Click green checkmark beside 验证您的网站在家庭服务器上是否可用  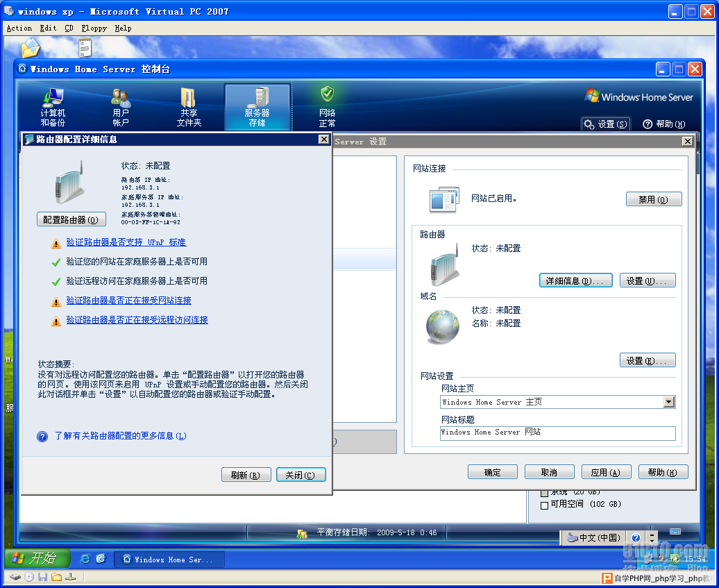tap(56, 262)
